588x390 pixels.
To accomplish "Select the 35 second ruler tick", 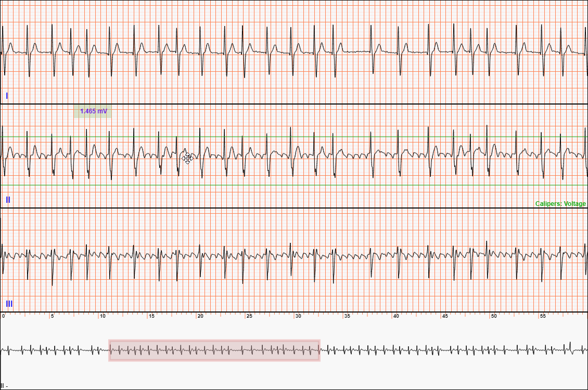I will [x=347, y=316].
